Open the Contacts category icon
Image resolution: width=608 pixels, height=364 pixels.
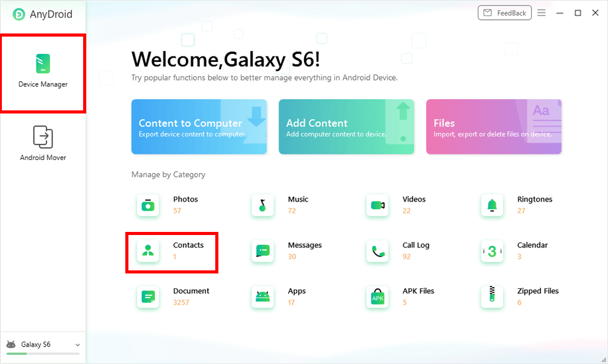(x=148, y=251)
